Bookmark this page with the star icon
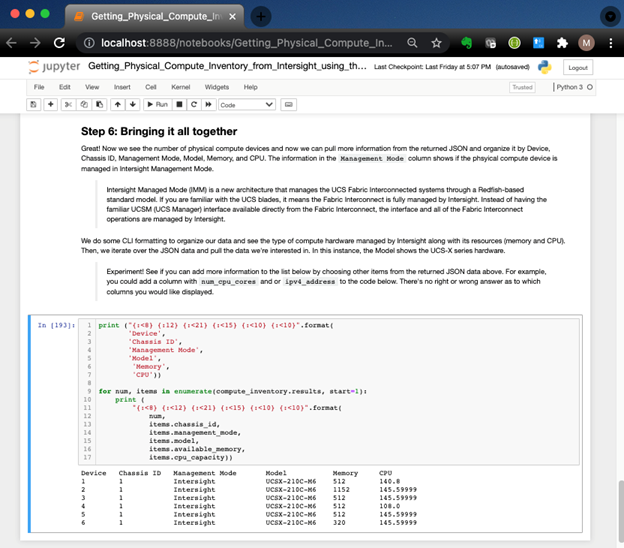The height and width of the screenshot is (548, 624). click(x=436, y=43)
